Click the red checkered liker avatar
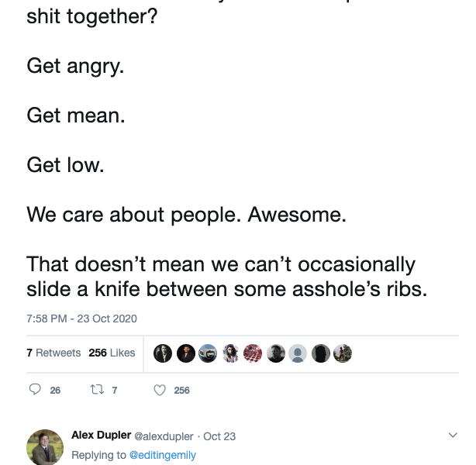This screenshot has height=465, width=476. coord(253,353)
